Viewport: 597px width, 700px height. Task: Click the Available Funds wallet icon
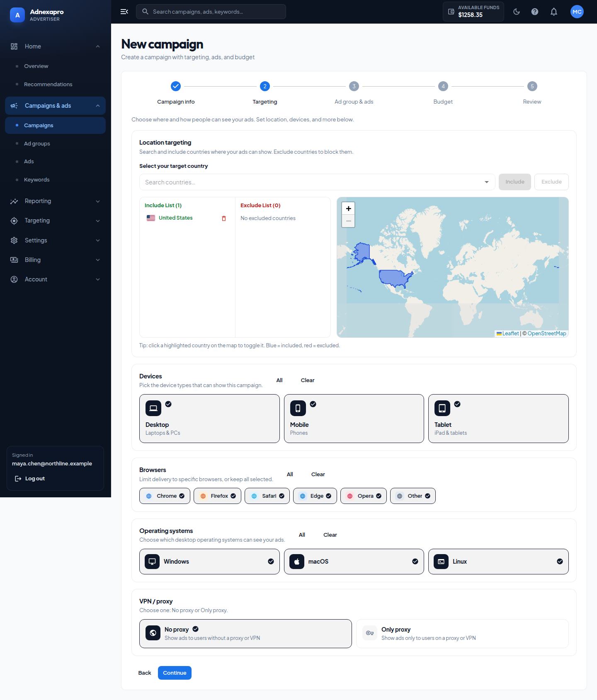pos(451,12)
